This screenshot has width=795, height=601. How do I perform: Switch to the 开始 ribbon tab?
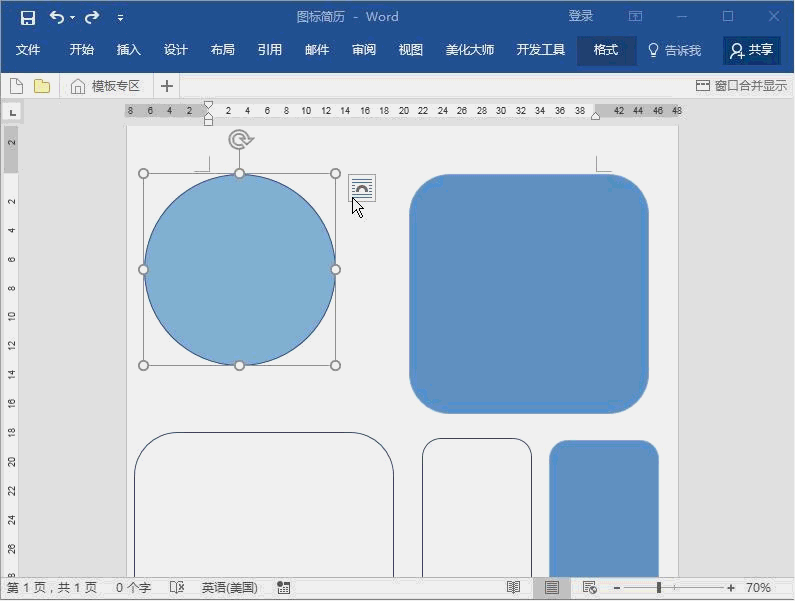pyautogui.click(x=82, y=50)
